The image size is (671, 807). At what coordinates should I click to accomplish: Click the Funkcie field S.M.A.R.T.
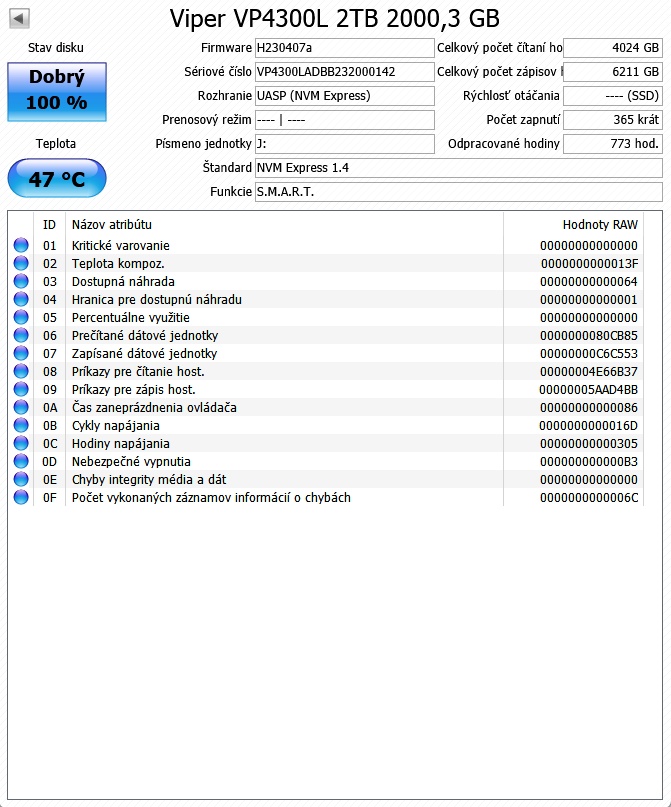tap(458, 192)
